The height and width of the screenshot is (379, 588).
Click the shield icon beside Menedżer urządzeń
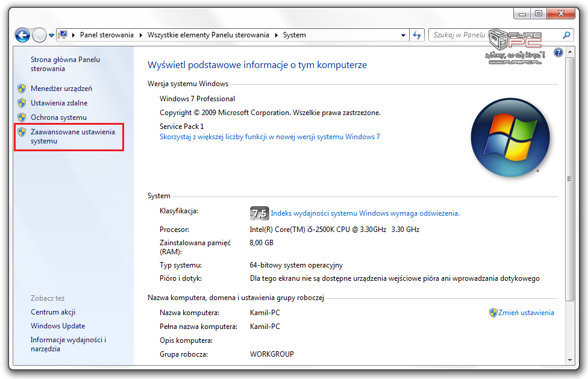tap(22, 89)
